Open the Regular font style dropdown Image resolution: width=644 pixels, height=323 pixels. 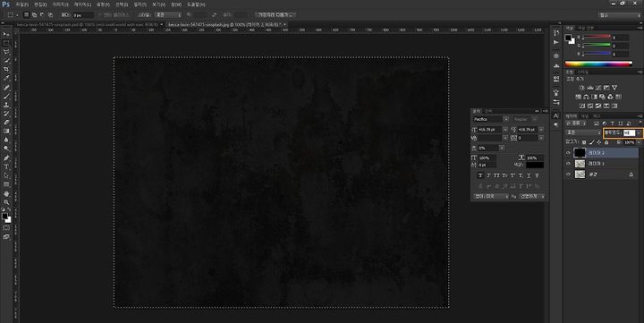pos(535,119)
